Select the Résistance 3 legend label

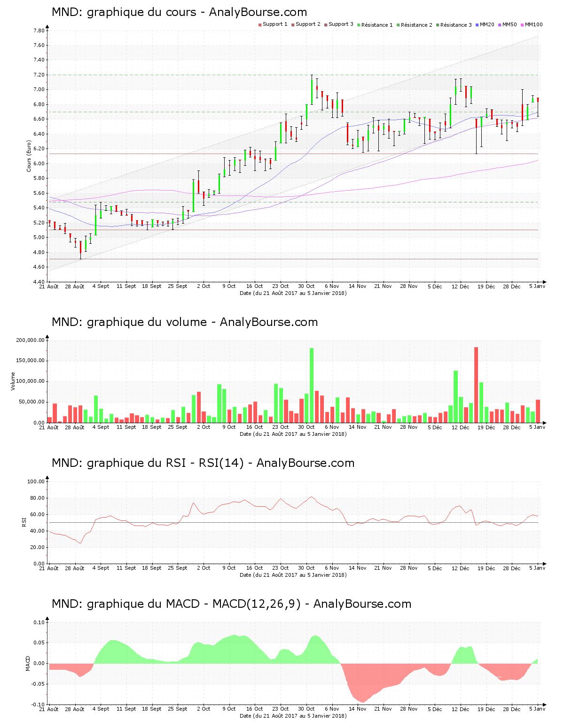tap(456, 25)
